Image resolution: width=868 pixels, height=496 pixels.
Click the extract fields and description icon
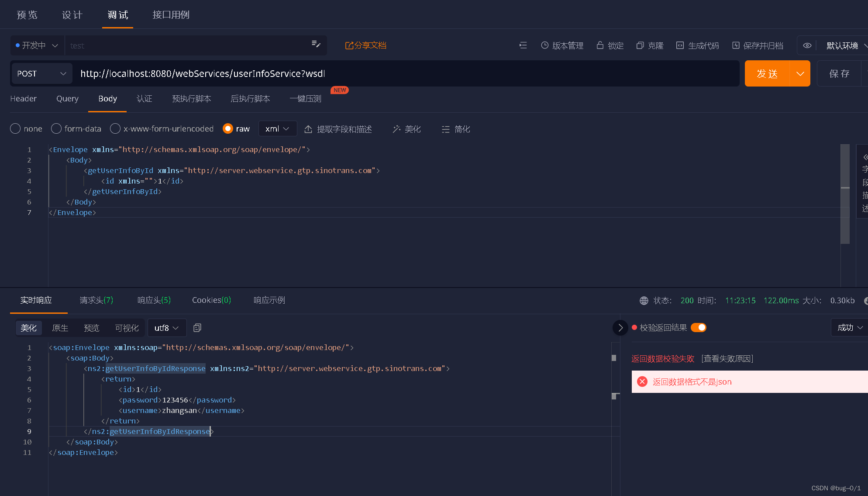coord(308,129)
